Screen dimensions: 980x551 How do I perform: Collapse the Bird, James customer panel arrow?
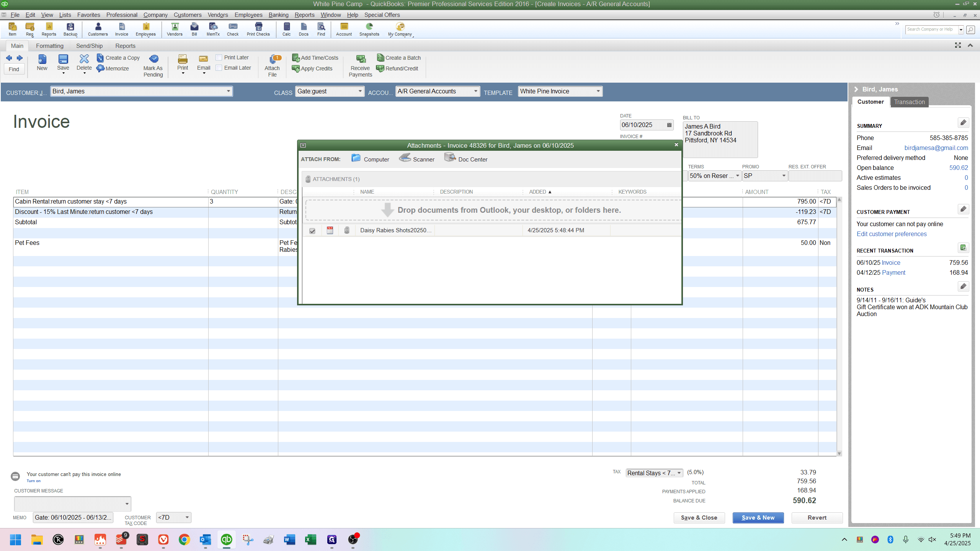856,90
